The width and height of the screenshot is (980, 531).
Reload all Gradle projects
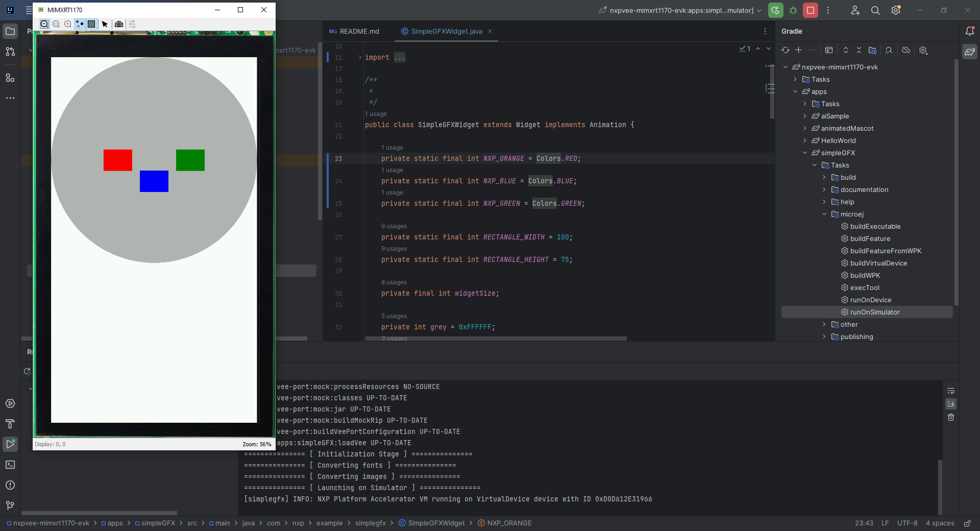[x=786, y=50]
